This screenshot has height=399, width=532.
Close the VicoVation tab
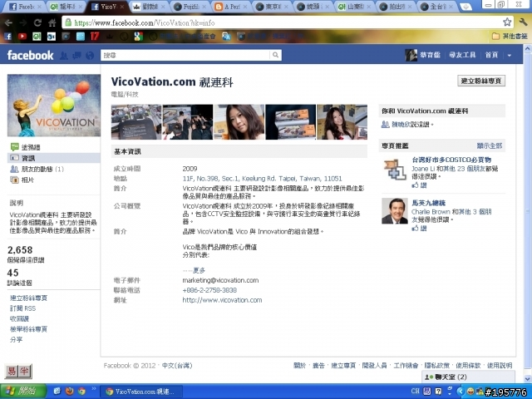click(x=122, y=7)
